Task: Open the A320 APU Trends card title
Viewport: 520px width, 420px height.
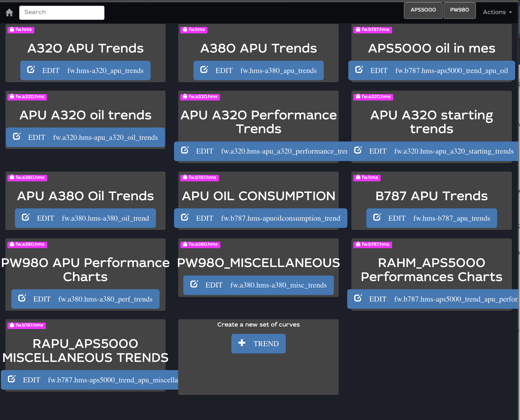Action: click(85, 48)
